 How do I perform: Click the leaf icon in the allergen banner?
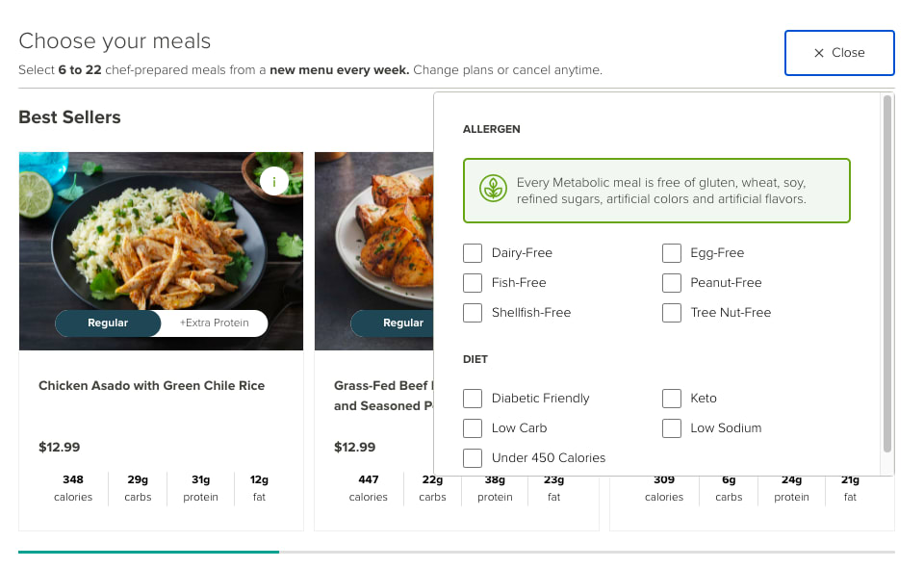coord(494,190)
